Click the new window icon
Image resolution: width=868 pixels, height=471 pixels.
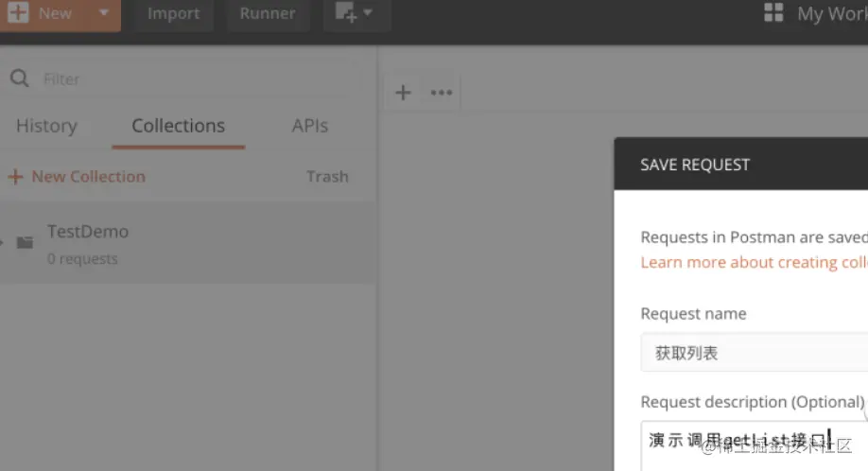[345, 12]
